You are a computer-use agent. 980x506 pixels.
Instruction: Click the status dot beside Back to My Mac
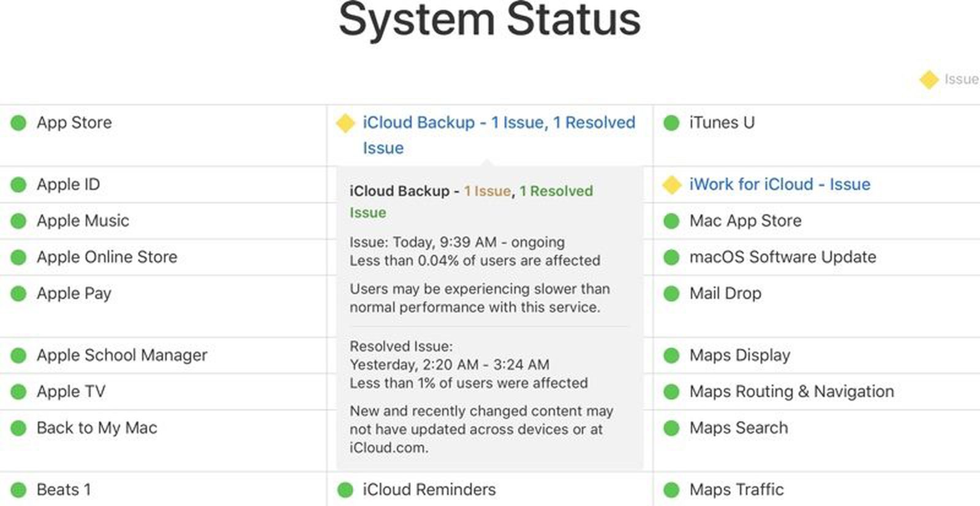(18, 428)
